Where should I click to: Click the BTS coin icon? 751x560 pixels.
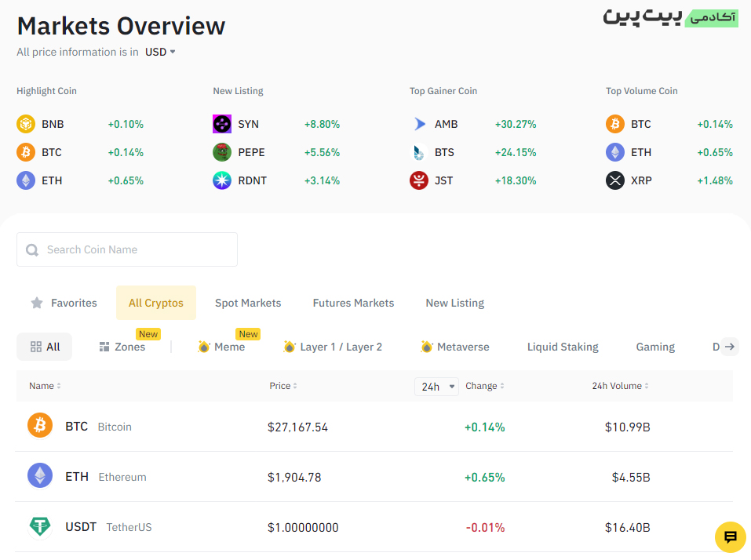click(x=419, y=152)
